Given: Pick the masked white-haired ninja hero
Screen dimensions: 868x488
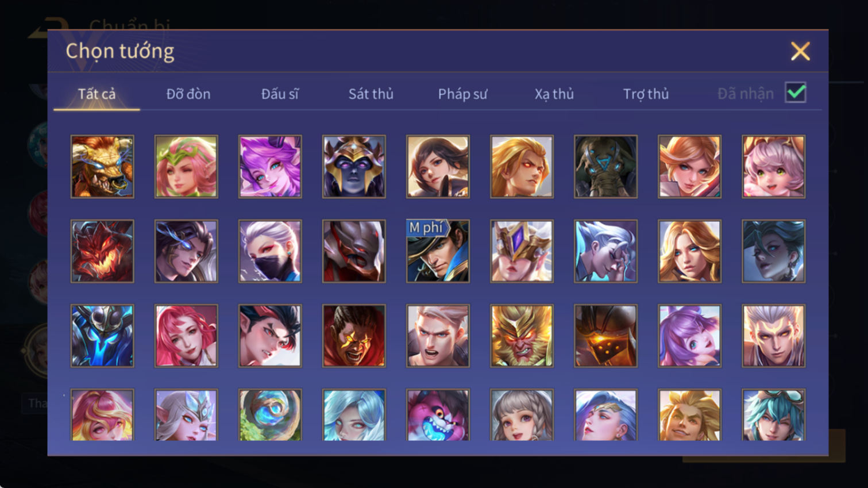Looking at the screenshot, I should coord(270,251).
